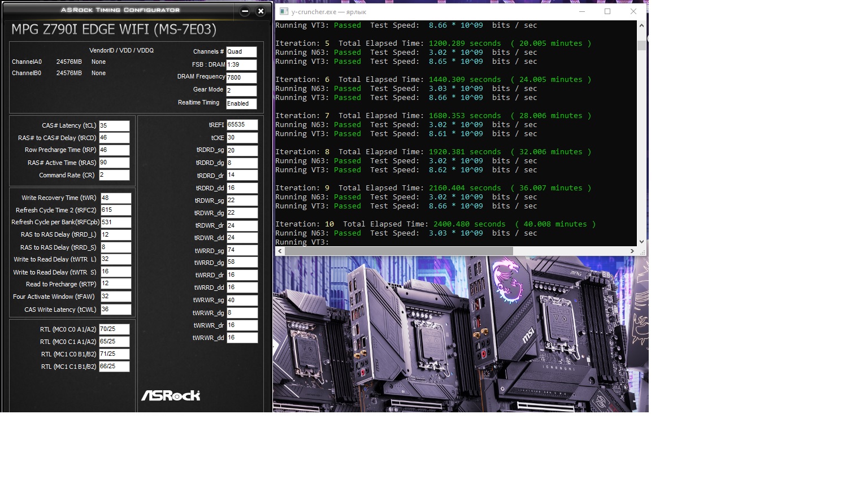Click the tWRWR_dr value field

tap(242, 325)
